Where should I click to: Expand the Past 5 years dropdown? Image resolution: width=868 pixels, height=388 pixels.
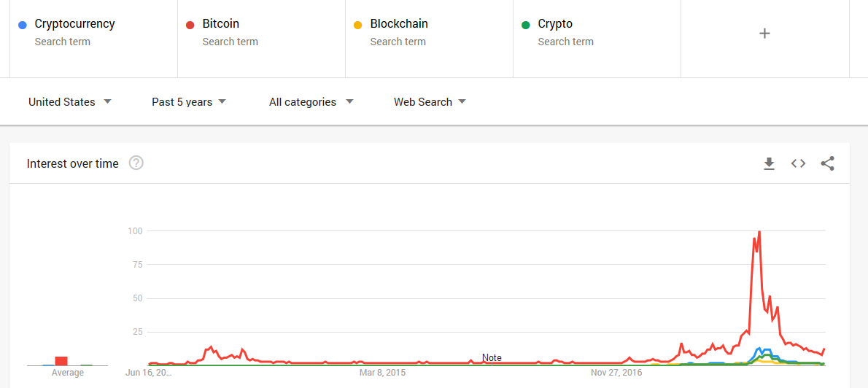pos(189,102)
